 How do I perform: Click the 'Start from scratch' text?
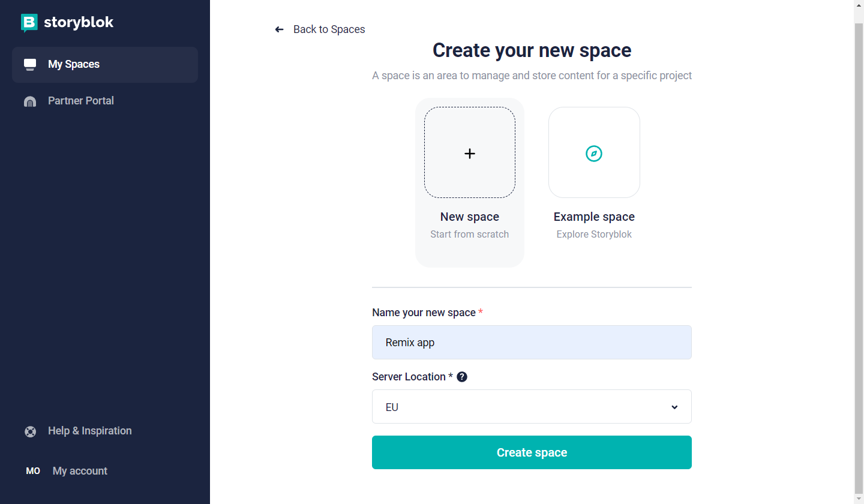470,235
